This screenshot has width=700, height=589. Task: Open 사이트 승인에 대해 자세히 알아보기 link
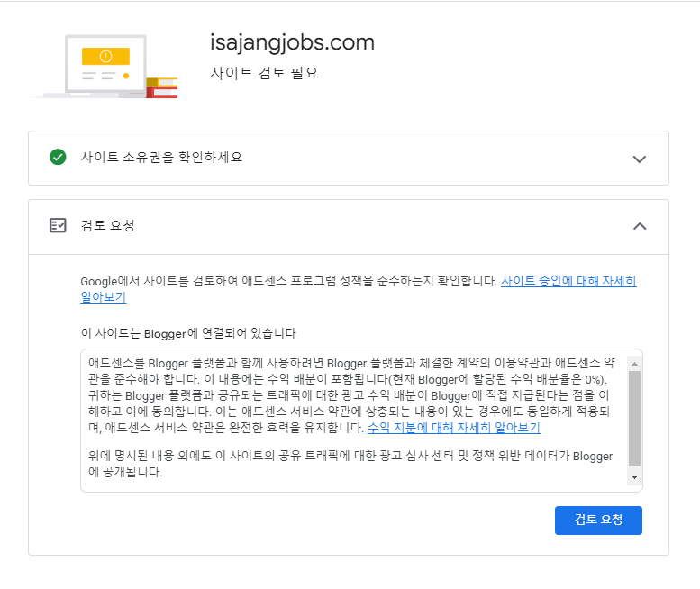tap(568, 281)
